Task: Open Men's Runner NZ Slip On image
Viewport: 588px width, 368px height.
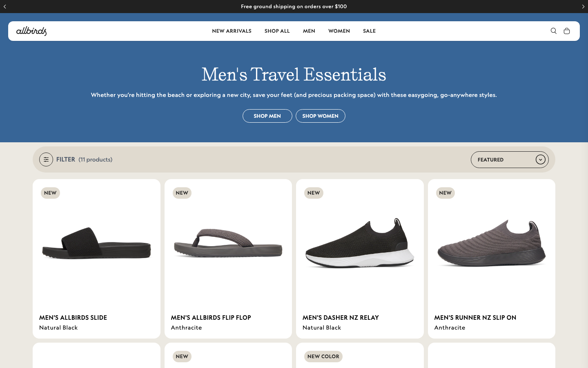Action: [x=492, y=243]
